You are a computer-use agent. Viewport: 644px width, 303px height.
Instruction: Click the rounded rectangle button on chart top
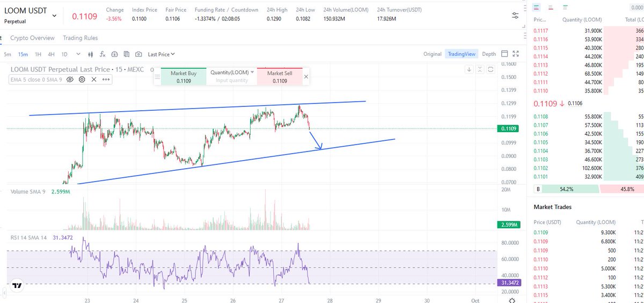pos(492,69)
